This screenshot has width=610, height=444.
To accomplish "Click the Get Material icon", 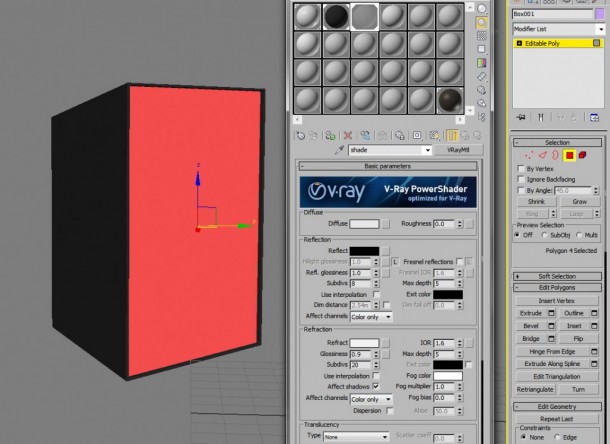I will tap(301, 135).
